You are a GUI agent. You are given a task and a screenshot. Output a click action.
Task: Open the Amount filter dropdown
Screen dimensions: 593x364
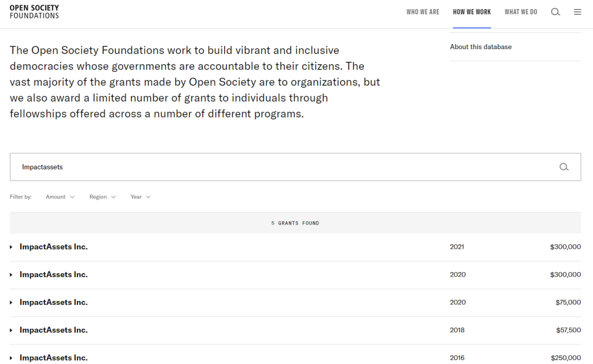[60, 197]
